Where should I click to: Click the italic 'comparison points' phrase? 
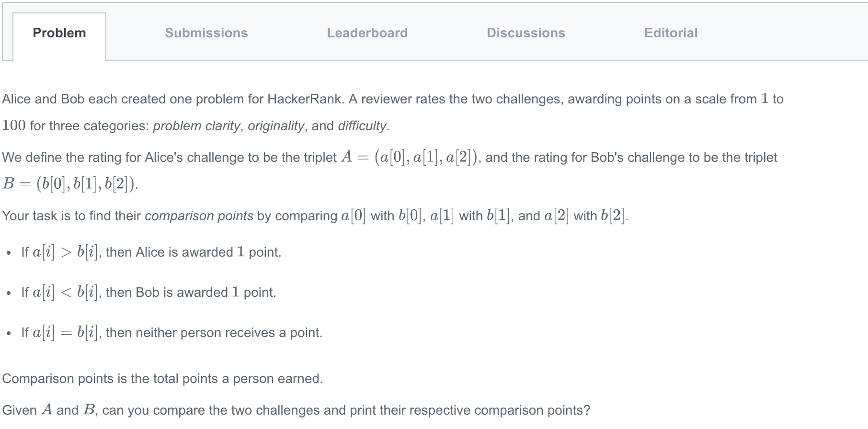point(199,216)
